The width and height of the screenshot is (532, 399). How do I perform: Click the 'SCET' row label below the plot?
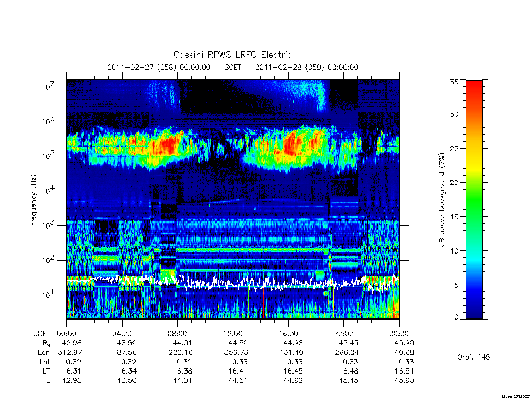coord(42,334)
